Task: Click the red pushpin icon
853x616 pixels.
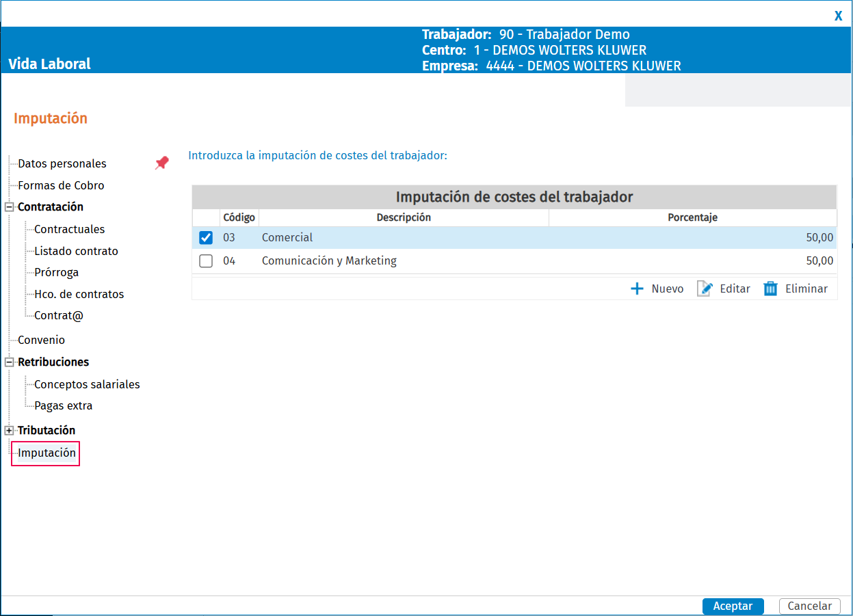Action: 161,163
